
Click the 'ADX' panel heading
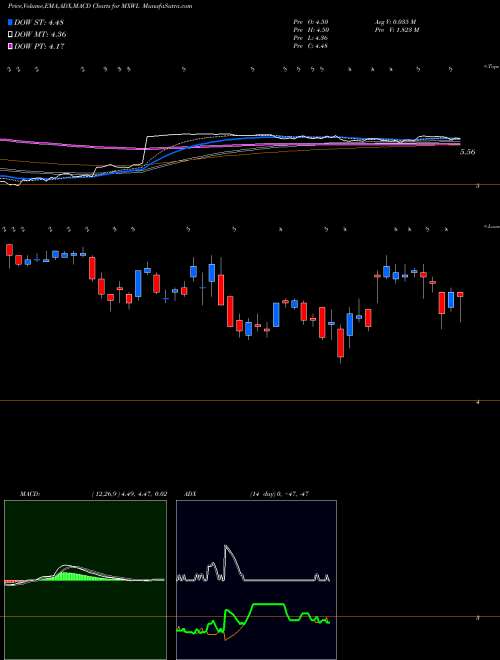191,494
